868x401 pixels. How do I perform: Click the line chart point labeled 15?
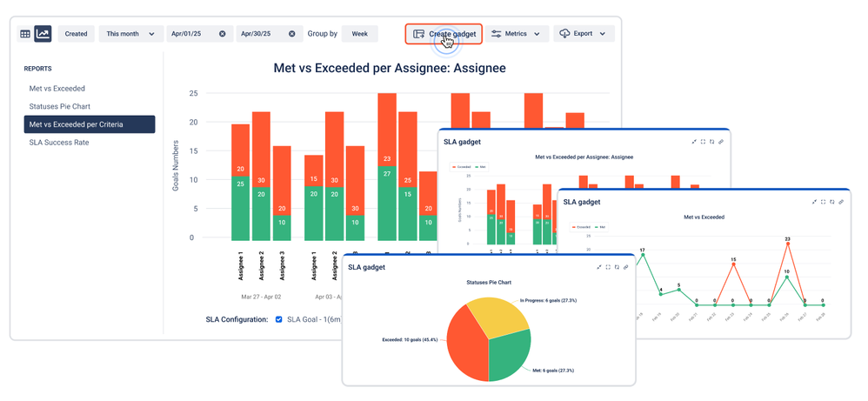pos(733,264)
